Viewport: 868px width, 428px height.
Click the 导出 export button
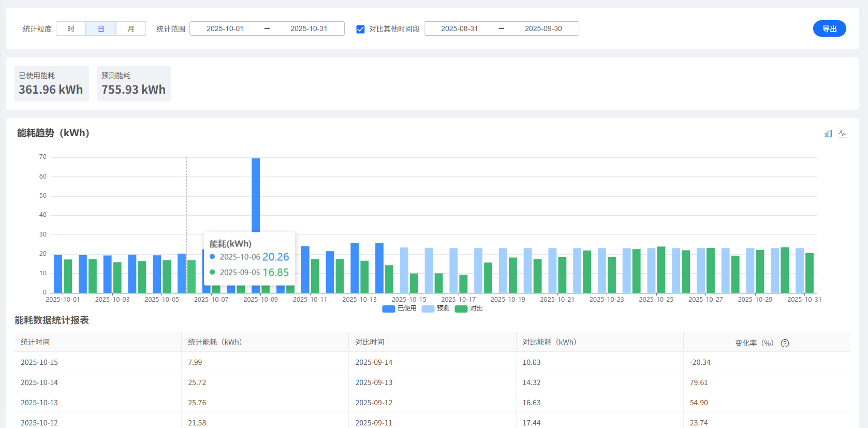[x=830, y=28]
